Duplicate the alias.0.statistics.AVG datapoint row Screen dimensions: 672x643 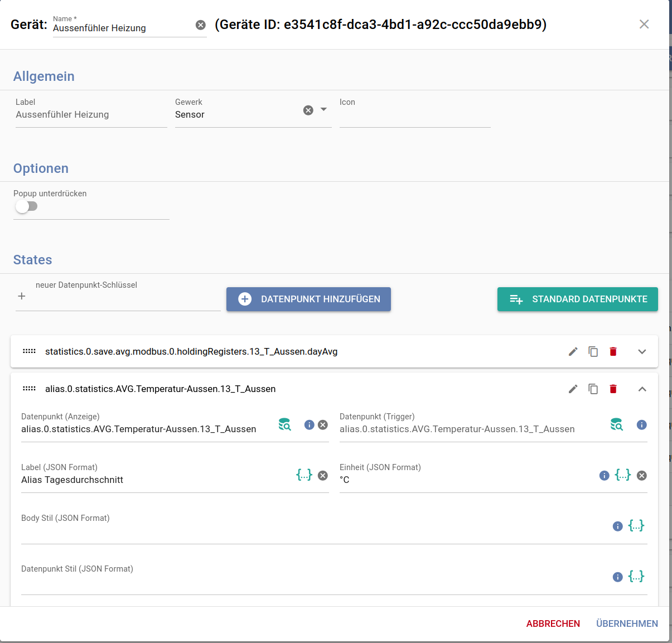[x=593, y=389]
